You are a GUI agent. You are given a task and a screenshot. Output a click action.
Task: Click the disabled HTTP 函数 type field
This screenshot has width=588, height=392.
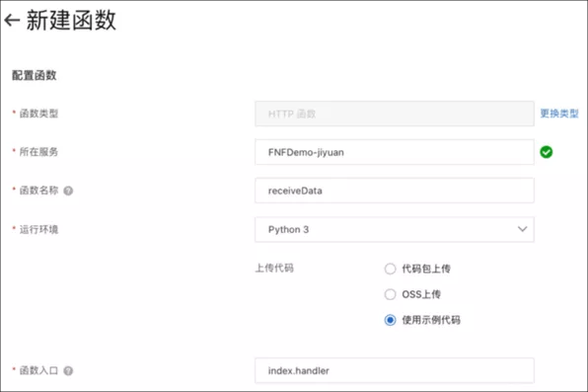(x=394, y=114)
